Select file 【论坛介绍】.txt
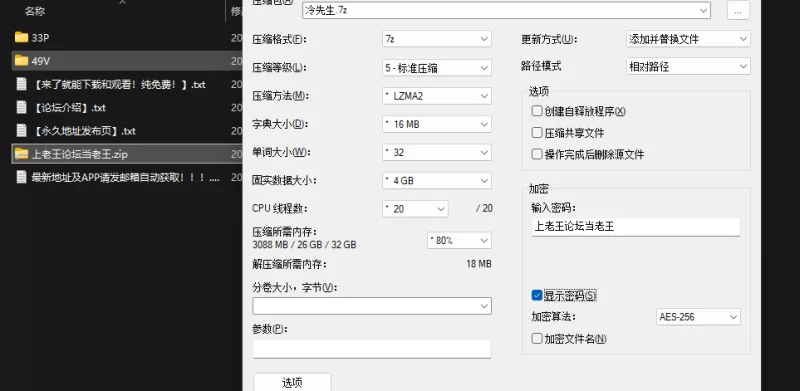This screenshot has width=800, height=391. click(127, 107)
